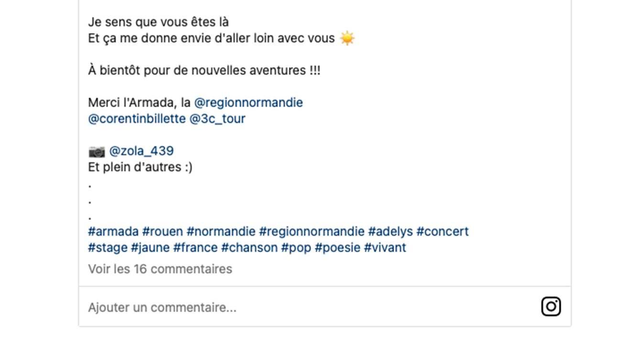Open the #chanson hashtag
This screenshot has height=340, width=644.
249,248
